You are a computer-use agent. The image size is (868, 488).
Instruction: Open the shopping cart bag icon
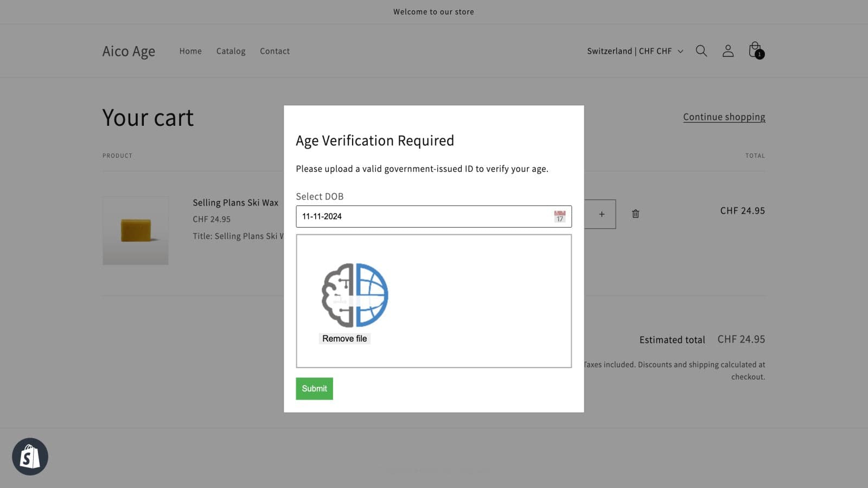click(x=755, y=50)
